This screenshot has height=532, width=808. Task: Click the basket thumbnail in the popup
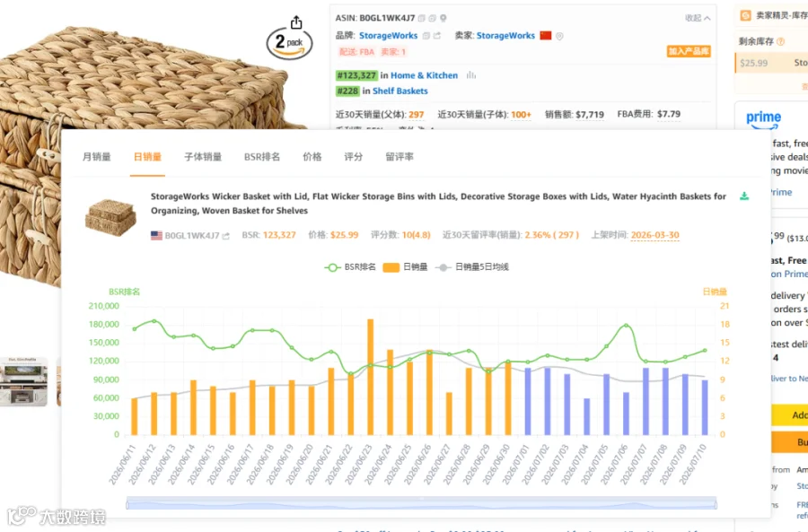point(110,217)
